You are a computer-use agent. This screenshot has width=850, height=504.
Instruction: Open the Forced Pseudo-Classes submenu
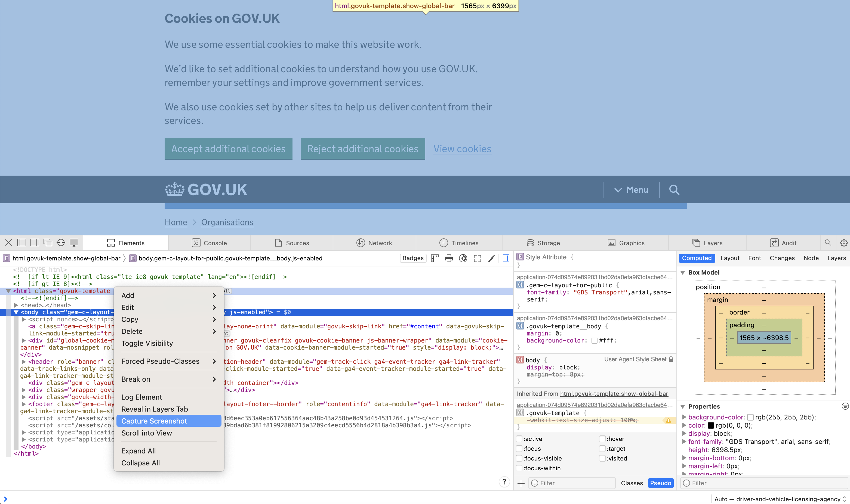pos(169,361)
